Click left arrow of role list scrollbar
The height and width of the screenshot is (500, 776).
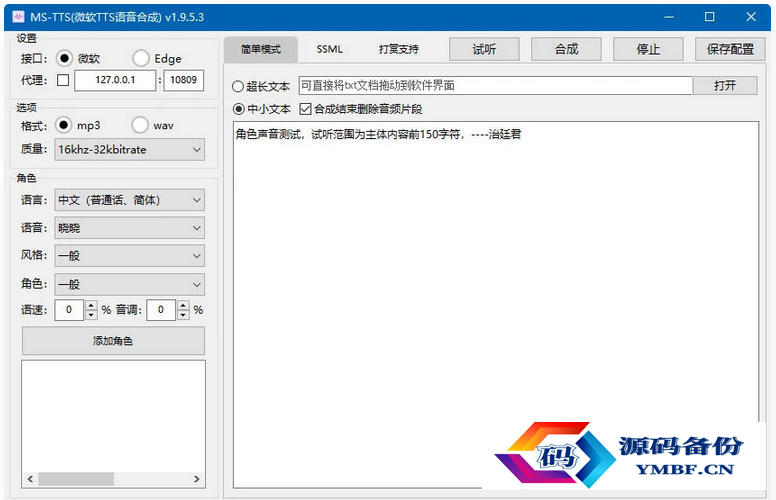tap(30, 479)
